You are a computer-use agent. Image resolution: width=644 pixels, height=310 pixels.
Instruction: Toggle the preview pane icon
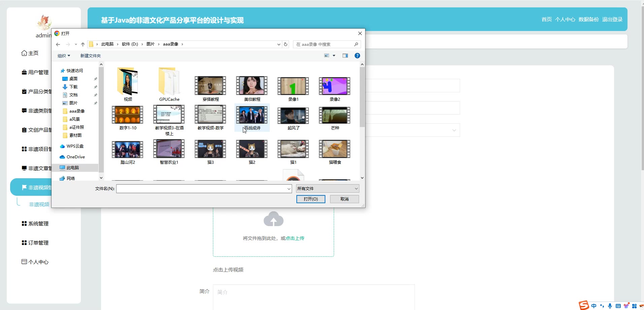coord(345,56)
